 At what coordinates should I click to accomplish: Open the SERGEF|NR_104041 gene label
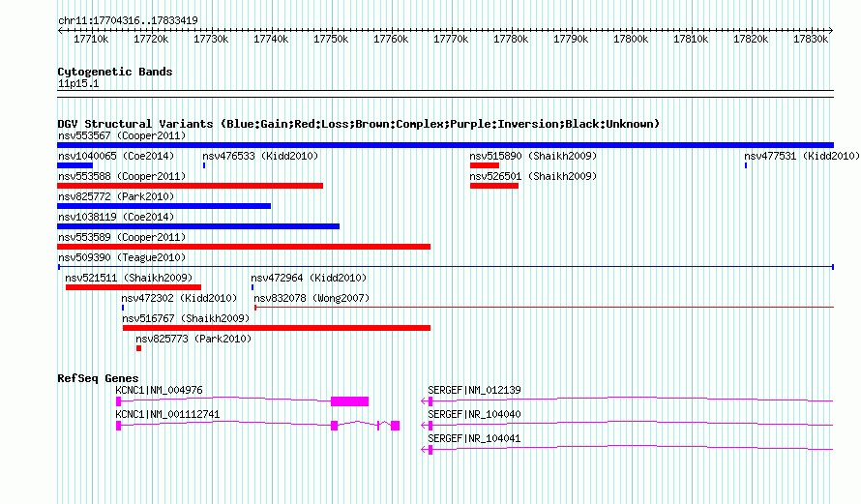point(474,438)
